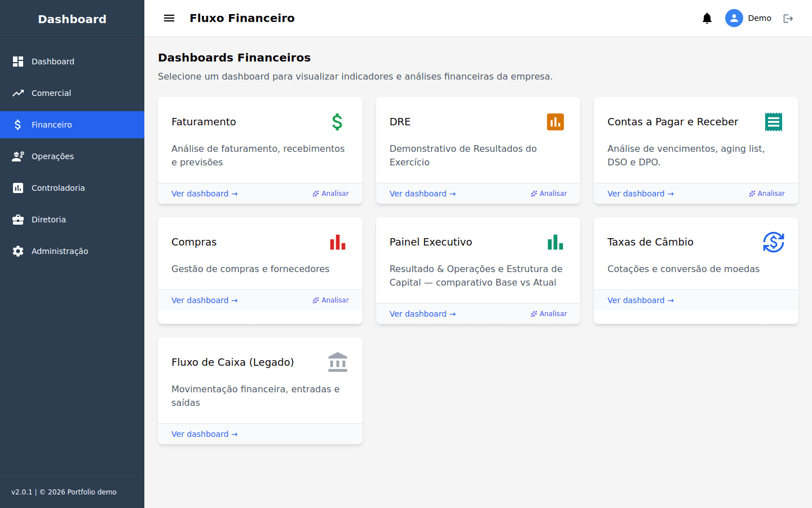Open Ver dashboard link for Faturamento
Viewport: 812px width, 508px height.
(205, 194)
